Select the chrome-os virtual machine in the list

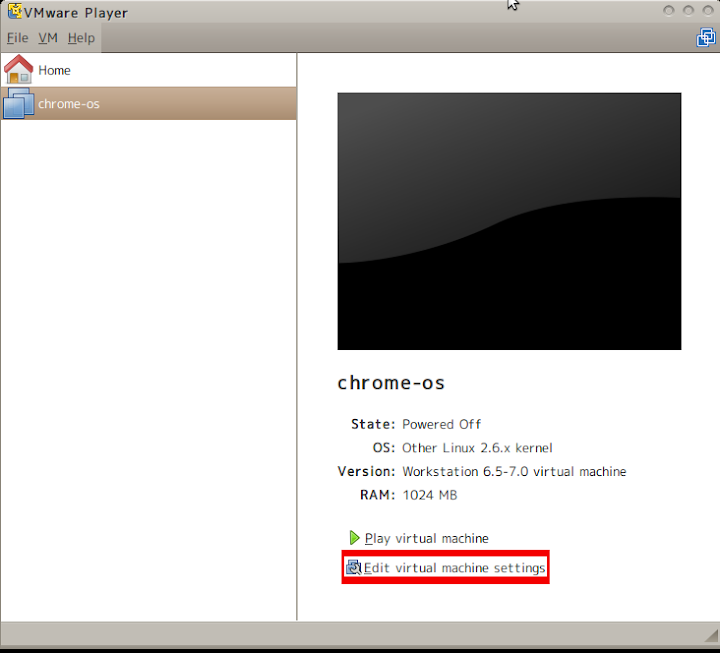pos(148,104)
